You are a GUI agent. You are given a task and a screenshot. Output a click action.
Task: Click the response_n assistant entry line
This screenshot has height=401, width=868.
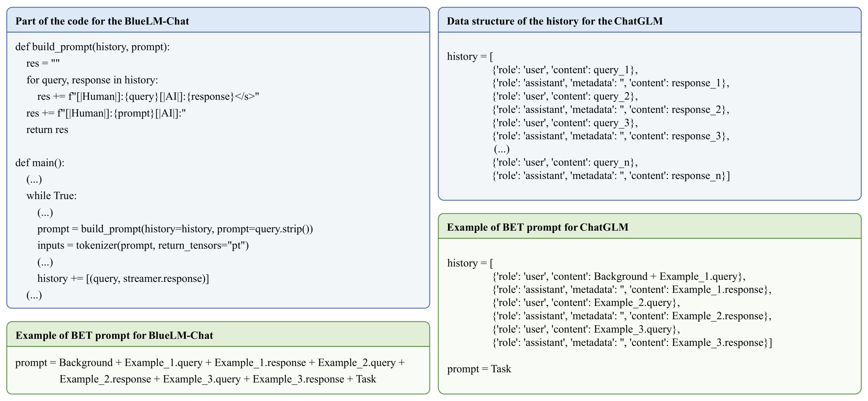[x=611, y=176]
